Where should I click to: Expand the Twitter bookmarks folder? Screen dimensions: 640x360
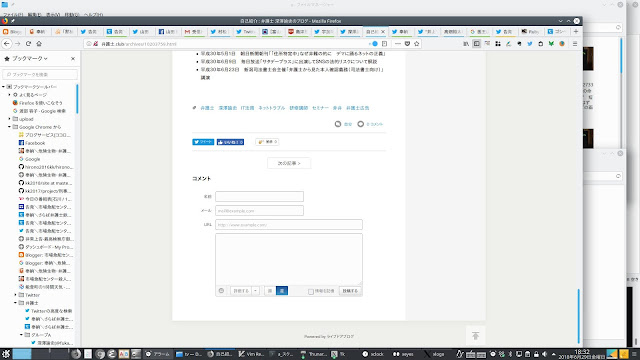(x=16, y=295)
